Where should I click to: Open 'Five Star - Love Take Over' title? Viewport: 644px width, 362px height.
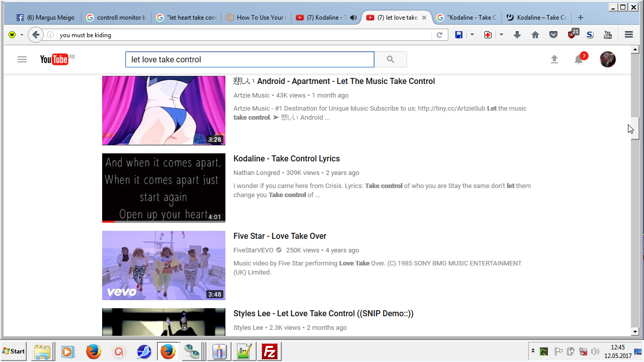[280, 236]
